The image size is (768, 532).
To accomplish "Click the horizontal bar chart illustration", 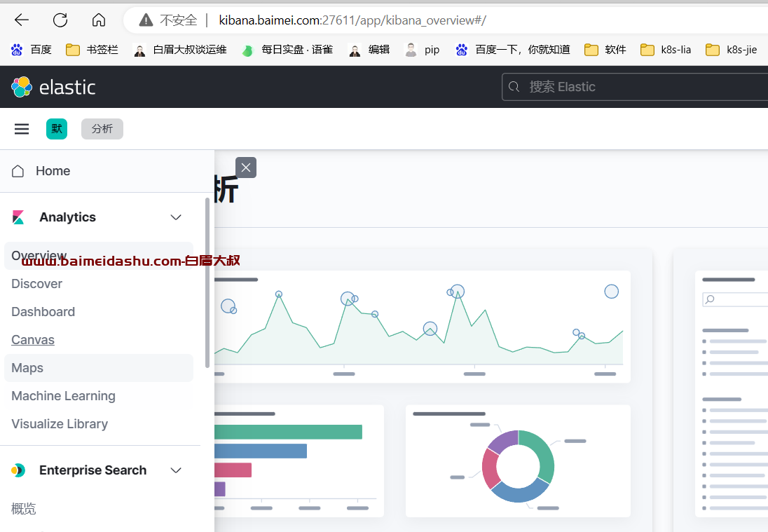I will click(299, 461).
